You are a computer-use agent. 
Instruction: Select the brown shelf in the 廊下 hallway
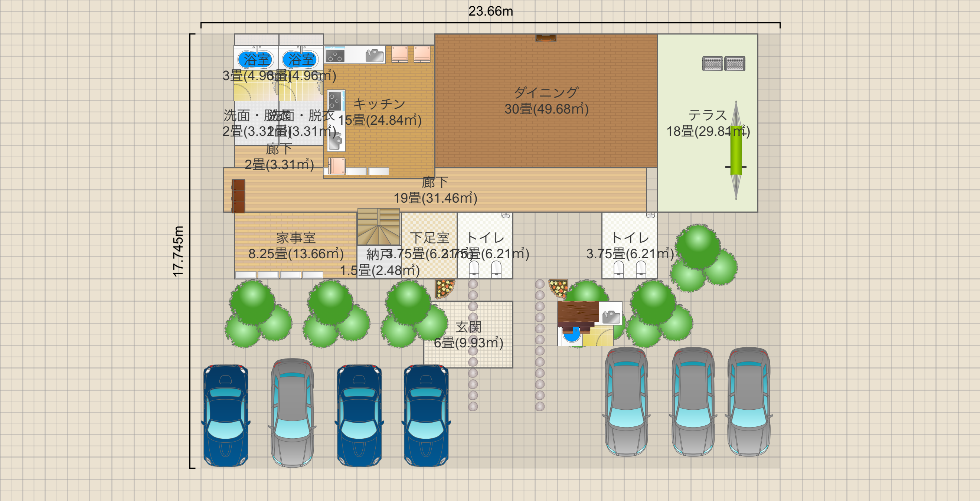(x=239, y=196)
